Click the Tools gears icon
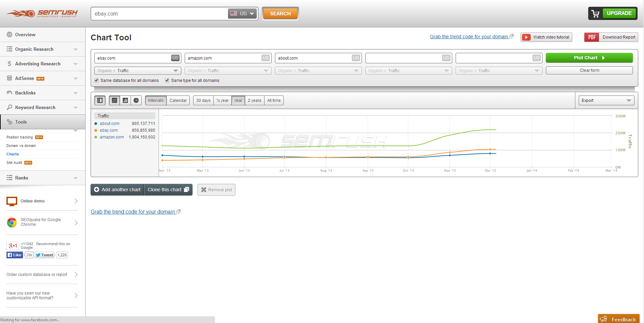Image resolution: width=644 pixels, height=323 pixels. (x=9, y=122)
